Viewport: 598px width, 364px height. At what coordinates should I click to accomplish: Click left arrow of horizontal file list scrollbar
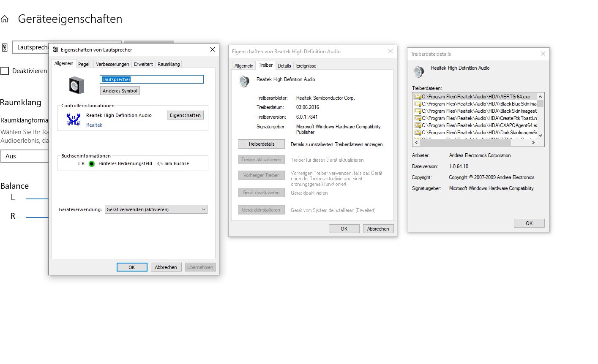[416, 143]
